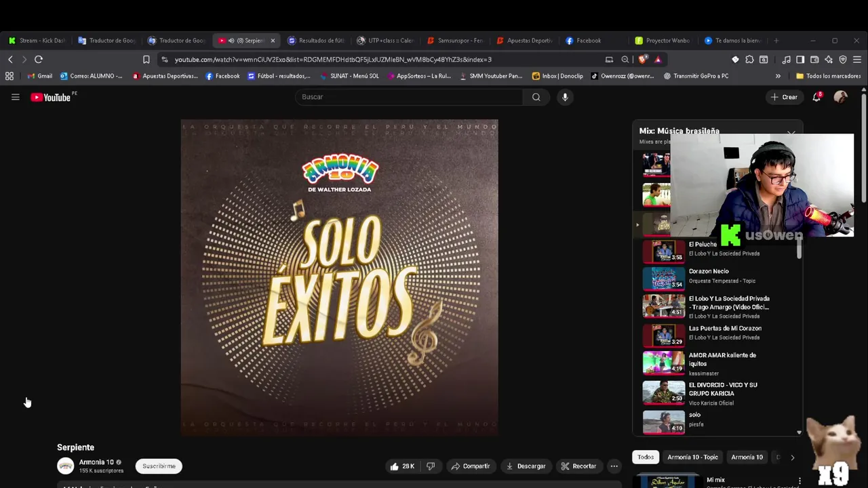The image size is (868, 488).
Task: Open the account avatar menu
Action: pos(841,97)
